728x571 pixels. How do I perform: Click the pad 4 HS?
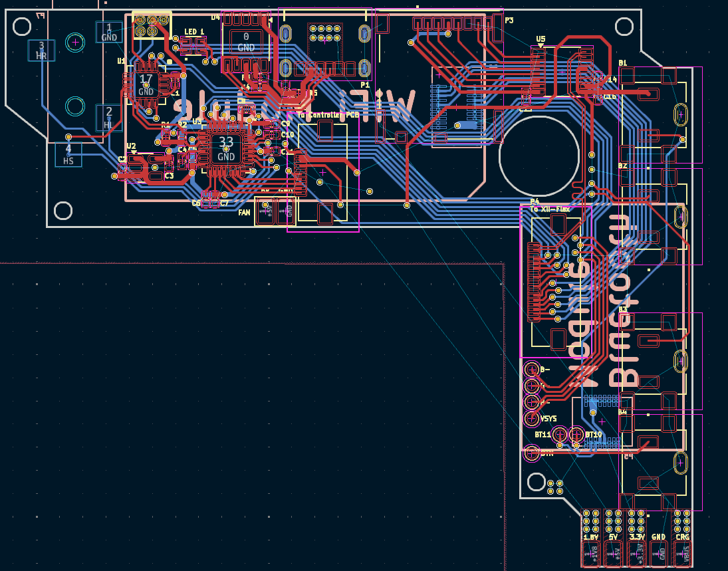68,155
